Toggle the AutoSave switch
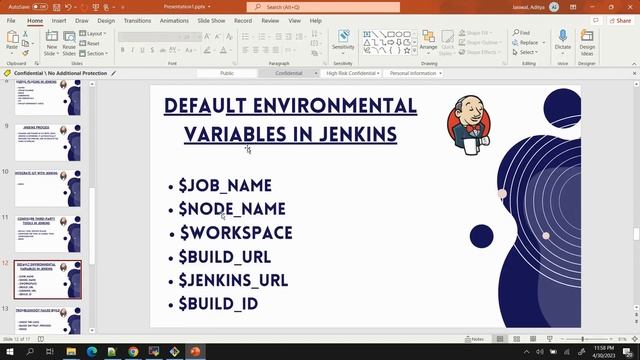Viewport: 640px width, 360px height. click(x=40, y=7)
